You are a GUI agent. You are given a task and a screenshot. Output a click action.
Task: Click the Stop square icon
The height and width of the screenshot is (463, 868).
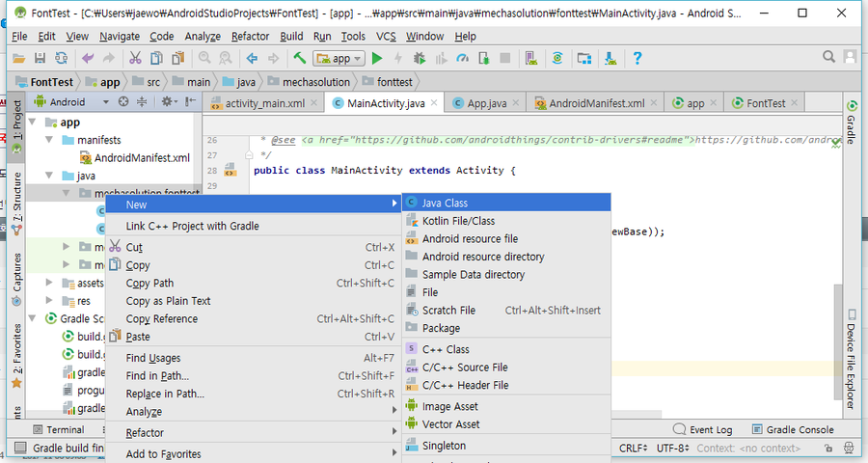pos(504,58)
